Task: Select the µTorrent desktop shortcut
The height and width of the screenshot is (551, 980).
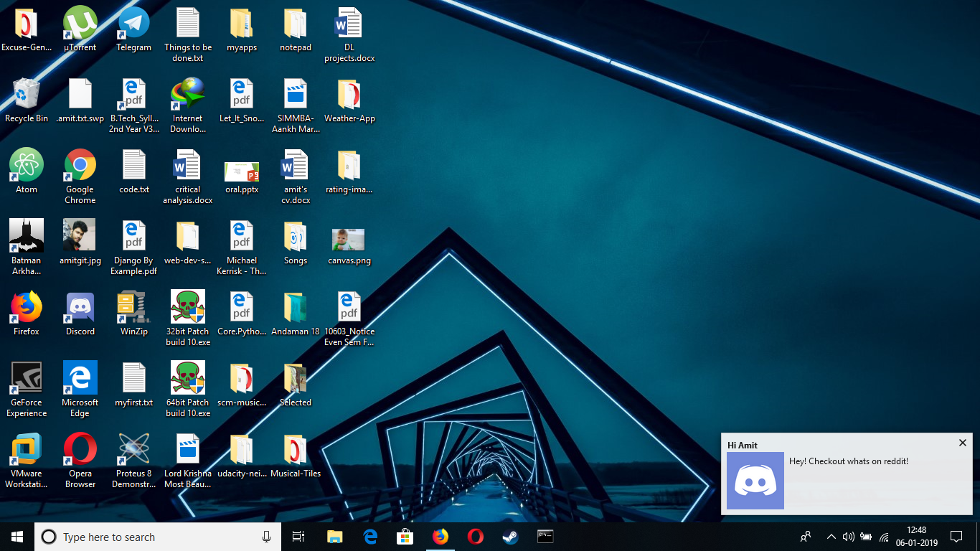Action: (80, 30)
